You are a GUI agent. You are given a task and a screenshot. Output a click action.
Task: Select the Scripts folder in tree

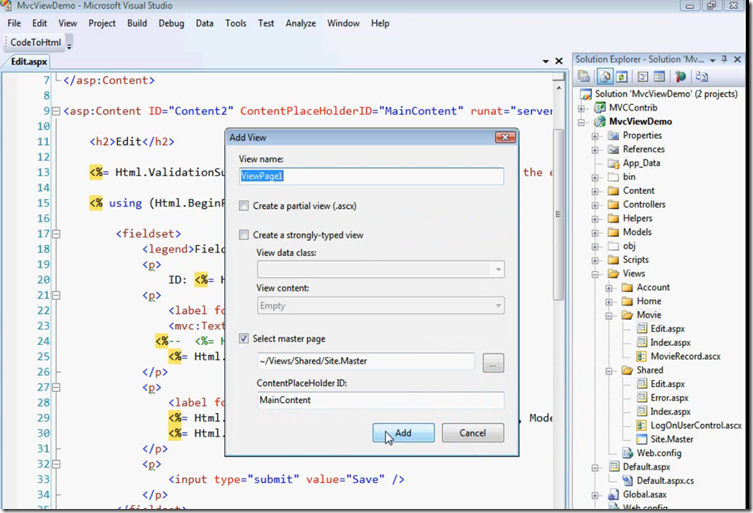click(x=635, y=260)
